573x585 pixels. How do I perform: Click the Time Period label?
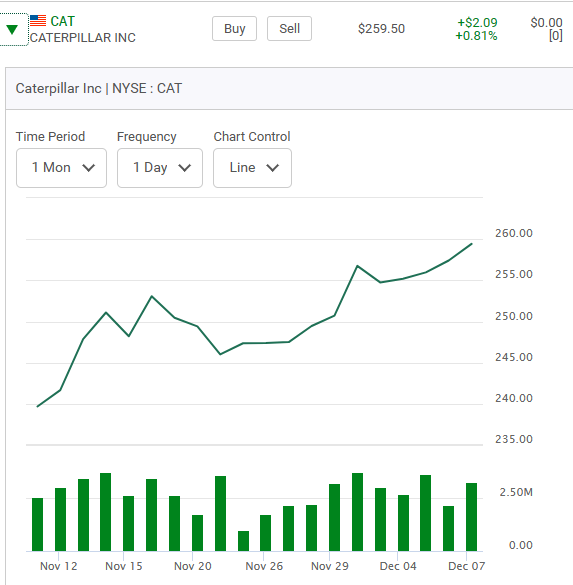(50, 137)
